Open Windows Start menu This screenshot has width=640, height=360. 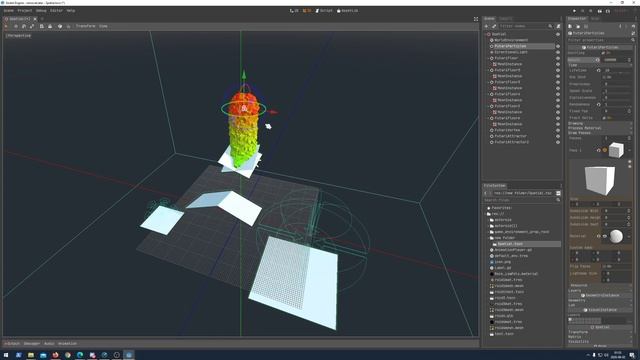pyautogui.click(x=6, y=355)
